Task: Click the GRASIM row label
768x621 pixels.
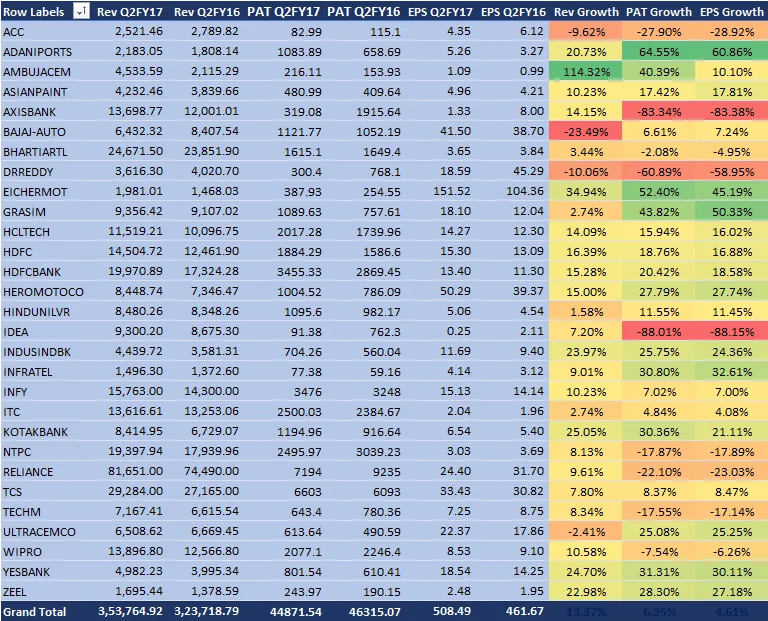Action: click(x=24, y=212)
